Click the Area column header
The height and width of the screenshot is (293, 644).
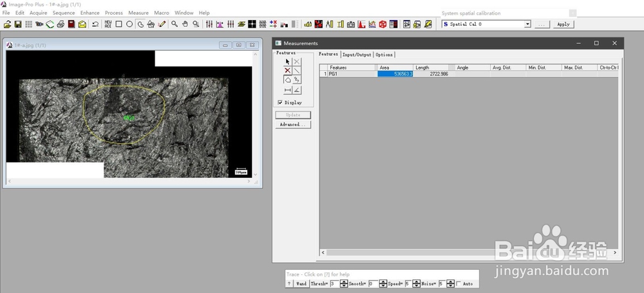[395, 68]
